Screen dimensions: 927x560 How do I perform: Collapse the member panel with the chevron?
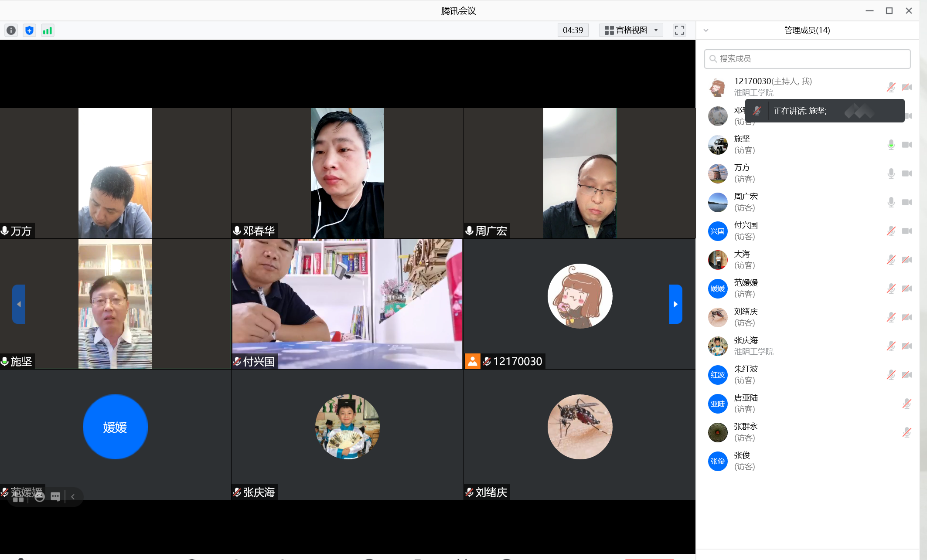(706, 30)
